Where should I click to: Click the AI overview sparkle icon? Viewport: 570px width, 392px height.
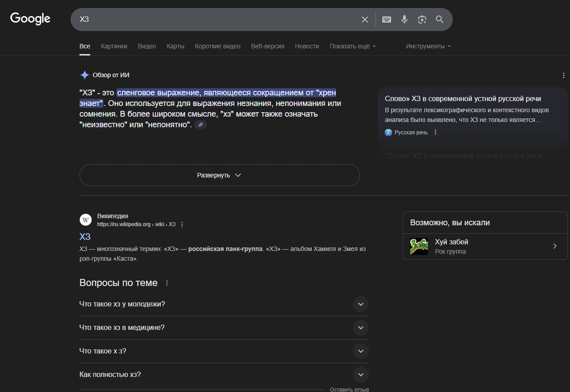pos(84,75)
